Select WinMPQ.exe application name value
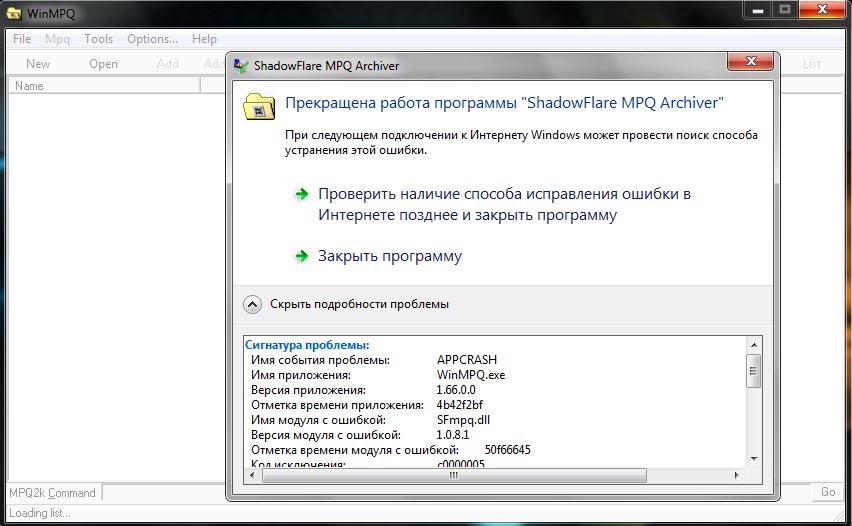Screen dimensions: 852x526 tap(471, 375)
